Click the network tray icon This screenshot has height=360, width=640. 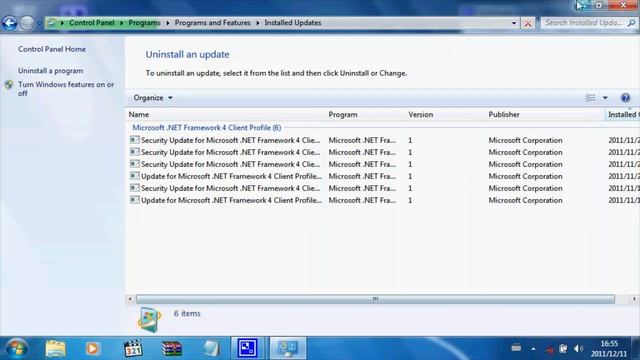549,349
